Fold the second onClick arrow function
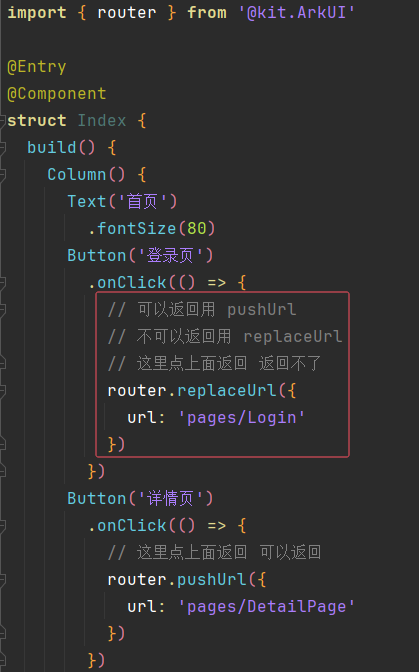 [3, 525]
